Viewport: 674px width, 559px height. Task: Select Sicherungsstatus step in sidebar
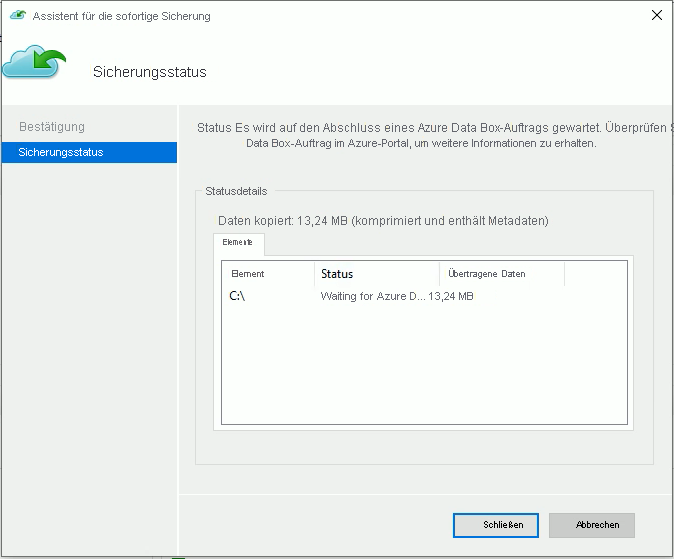61,152
